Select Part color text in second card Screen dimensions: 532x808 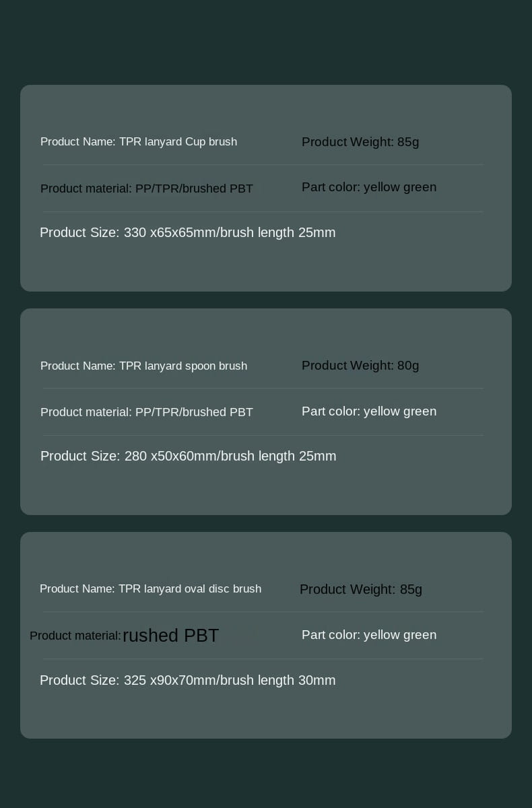(369, 411)
